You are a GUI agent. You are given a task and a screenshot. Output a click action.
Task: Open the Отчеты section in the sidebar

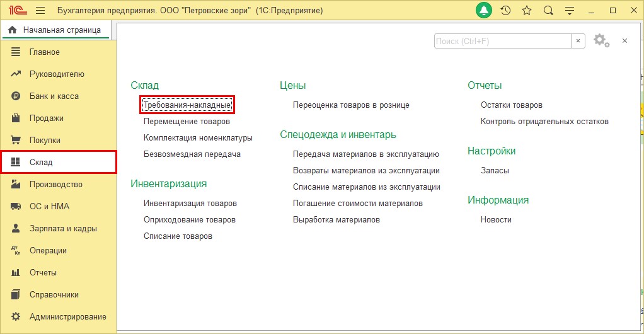click(43, 273)
